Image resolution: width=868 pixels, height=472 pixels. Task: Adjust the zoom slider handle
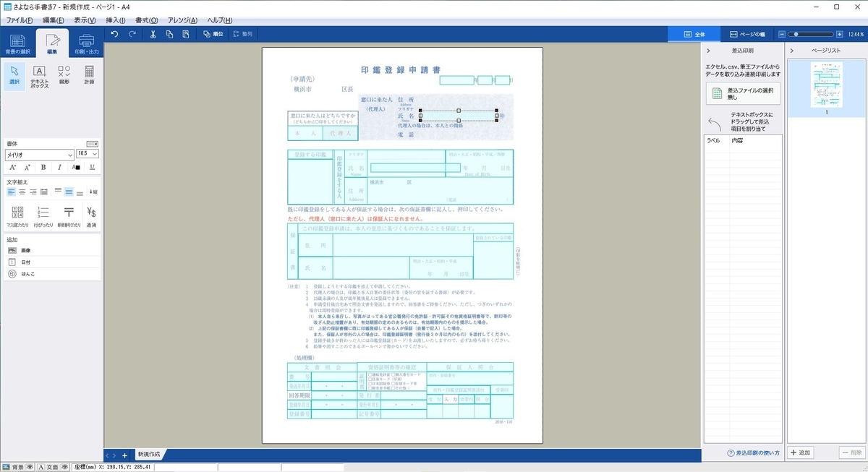(795, 34)
